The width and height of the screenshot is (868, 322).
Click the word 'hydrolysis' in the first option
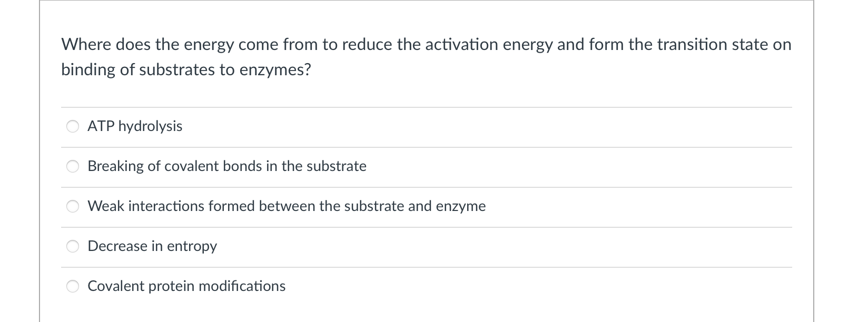(150, 127)
